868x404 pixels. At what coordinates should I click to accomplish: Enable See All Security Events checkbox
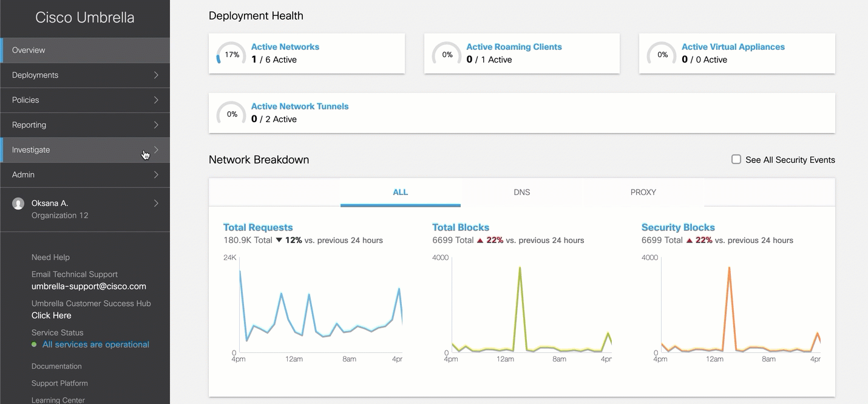click(736, 159)
